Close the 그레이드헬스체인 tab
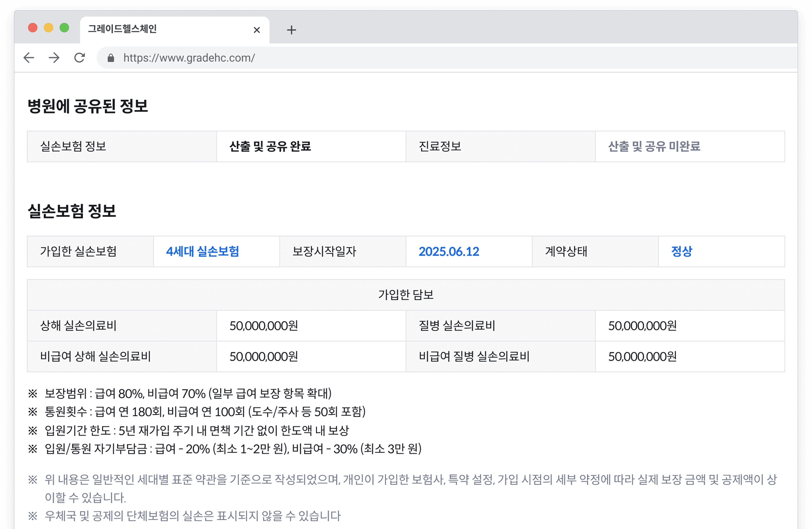812x529 pixels. click(257, 30)
